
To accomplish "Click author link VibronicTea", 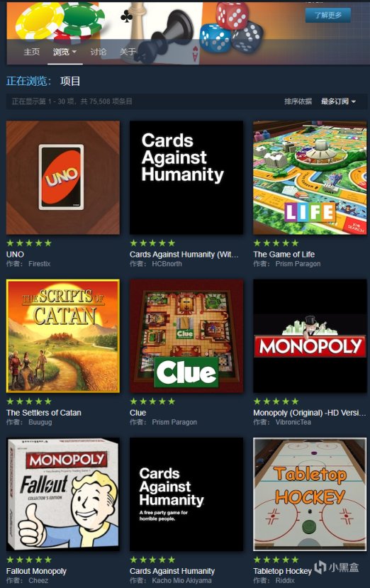I will (293, 422).
